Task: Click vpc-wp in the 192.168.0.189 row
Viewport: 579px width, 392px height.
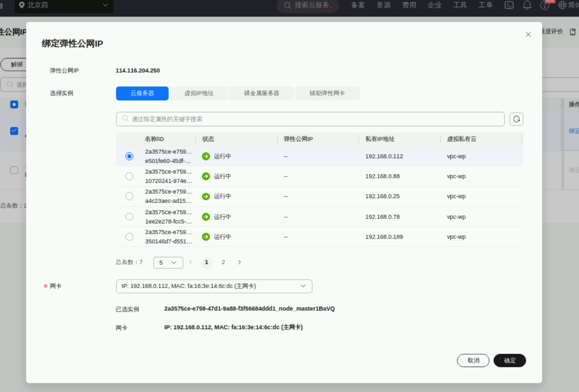Action: click(x=456, y=237)
